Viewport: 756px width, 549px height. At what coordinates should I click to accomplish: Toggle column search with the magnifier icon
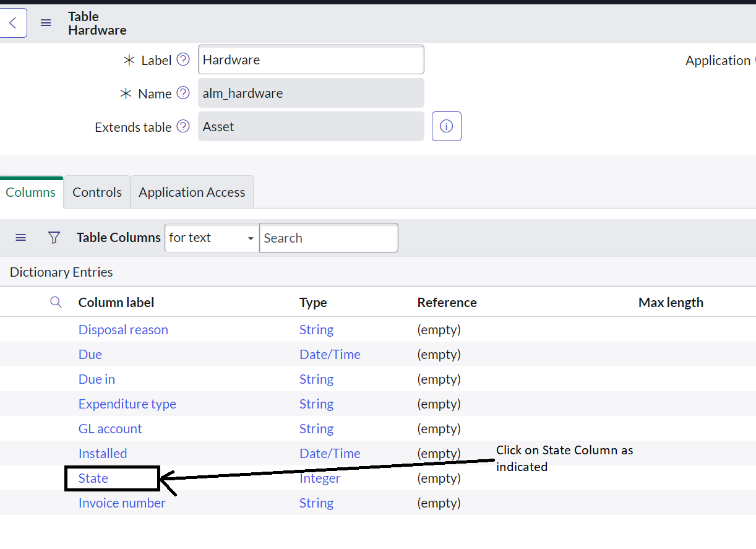coord(56,302)
